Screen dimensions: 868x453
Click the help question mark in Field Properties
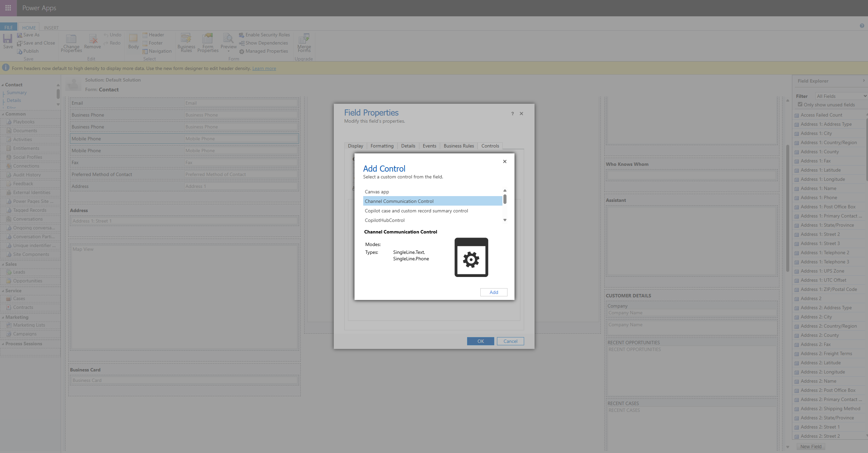512,114
